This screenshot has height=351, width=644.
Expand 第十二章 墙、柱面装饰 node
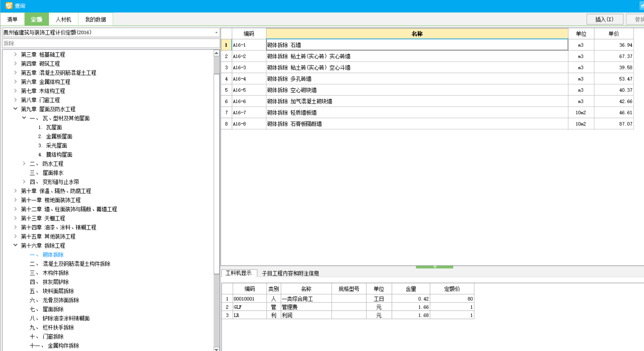point(15,209)
